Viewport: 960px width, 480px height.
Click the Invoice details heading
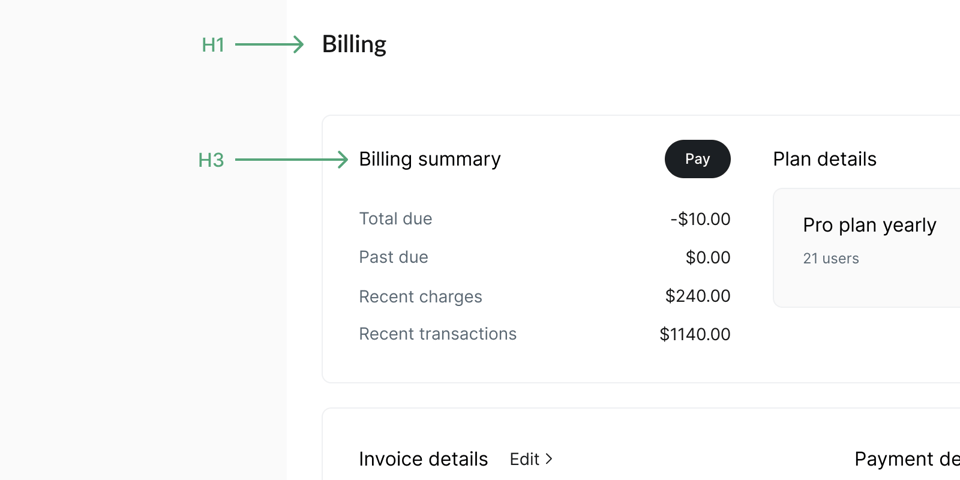click(423, 459)
